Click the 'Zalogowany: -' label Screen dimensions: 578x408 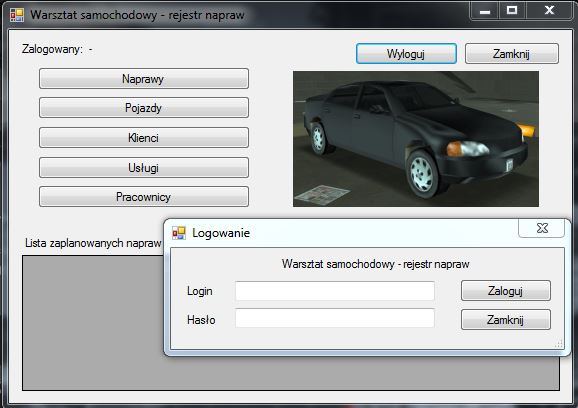click(57, 49)
